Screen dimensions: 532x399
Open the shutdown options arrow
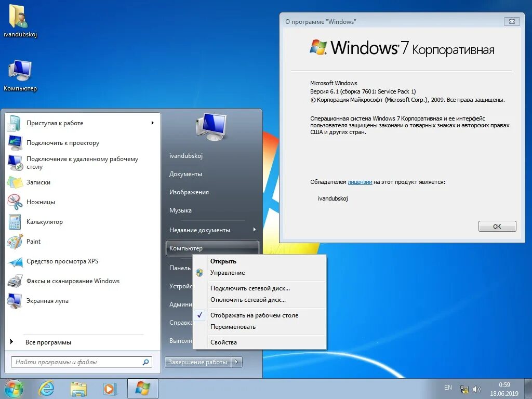click(x=236, y=362)
